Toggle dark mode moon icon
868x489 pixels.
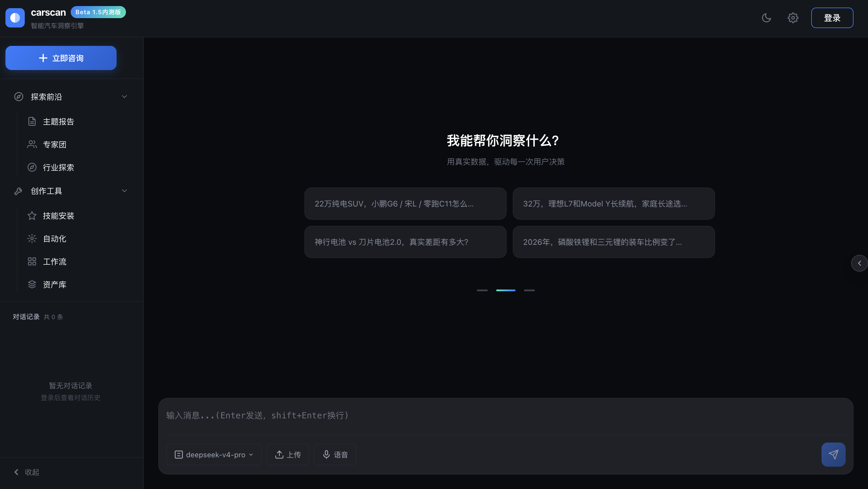coord(767,18)
